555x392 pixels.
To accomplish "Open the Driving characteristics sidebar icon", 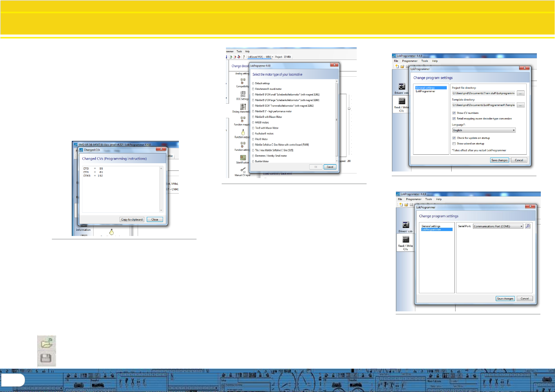I will click(243, 107).
